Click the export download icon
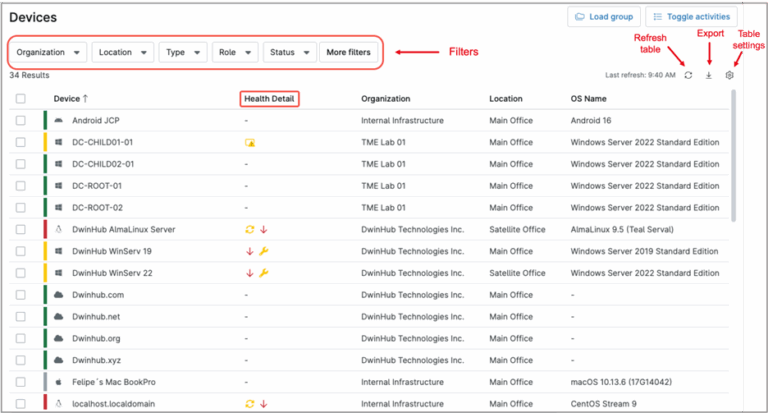 point(709,75)
